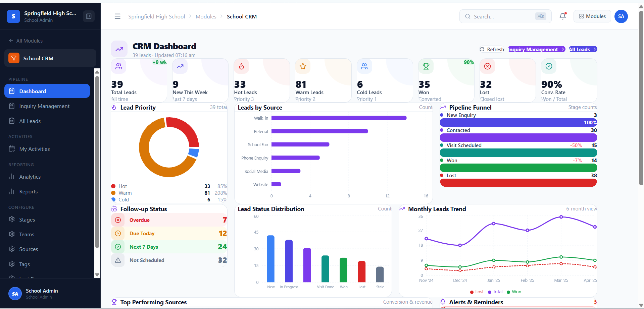This screenshot has width=644, height=309.
Task: Open the hamburger menu icon
Action: tap(117, 16)
